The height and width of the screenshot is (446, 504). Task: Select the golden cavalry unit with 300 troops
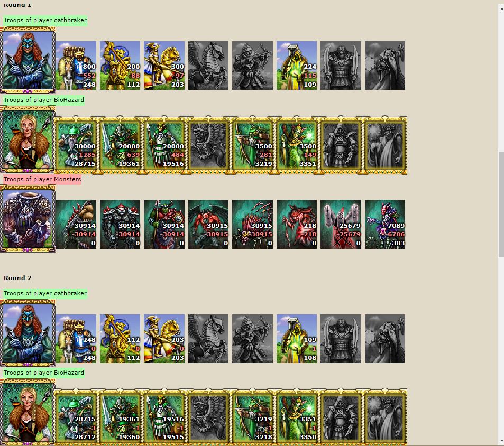click(x=164, y=66)
